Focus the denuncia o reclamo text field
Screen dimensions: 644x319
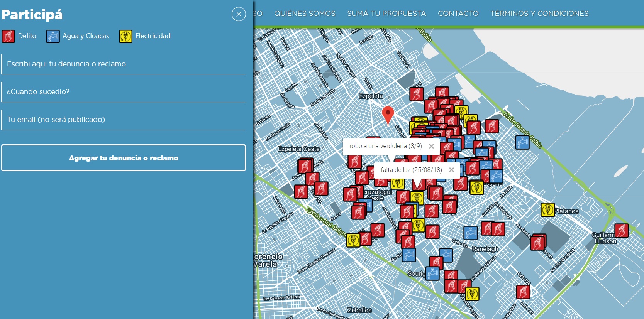(x=124, y=64)
